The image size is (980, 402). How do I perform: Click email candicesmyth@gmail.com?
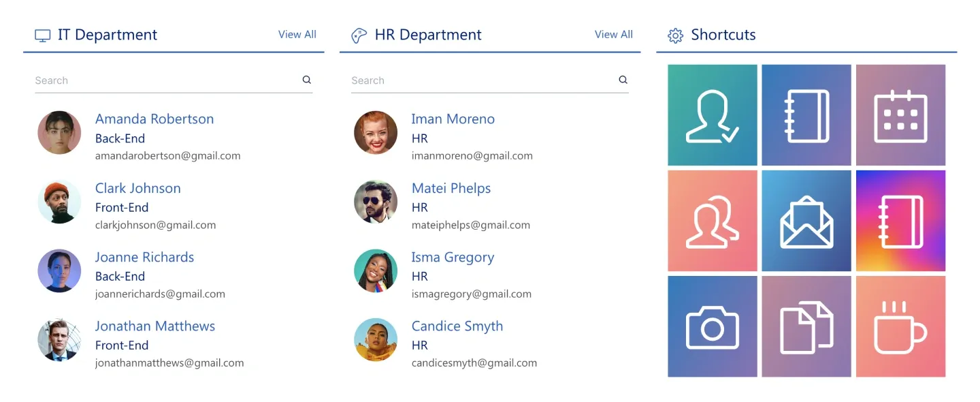click(x=474, y=363)
